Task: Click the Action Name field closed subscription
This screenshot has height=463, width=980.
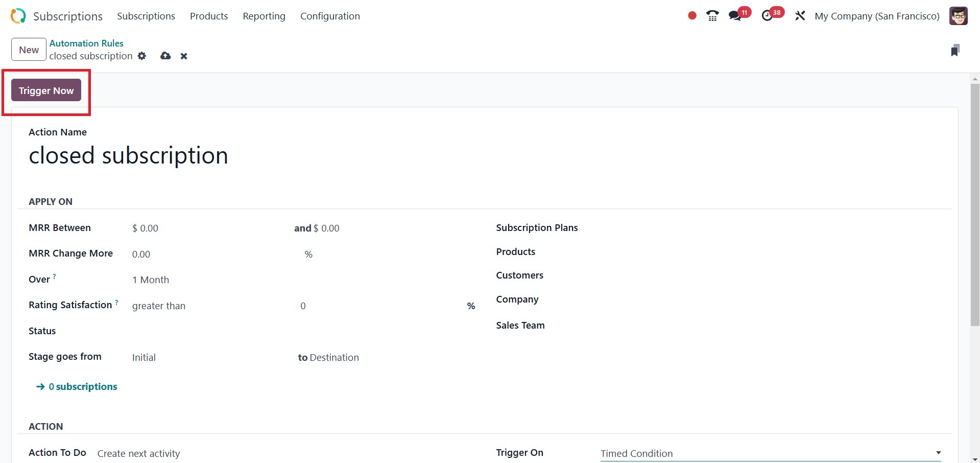Action: [x=128, y=155]
